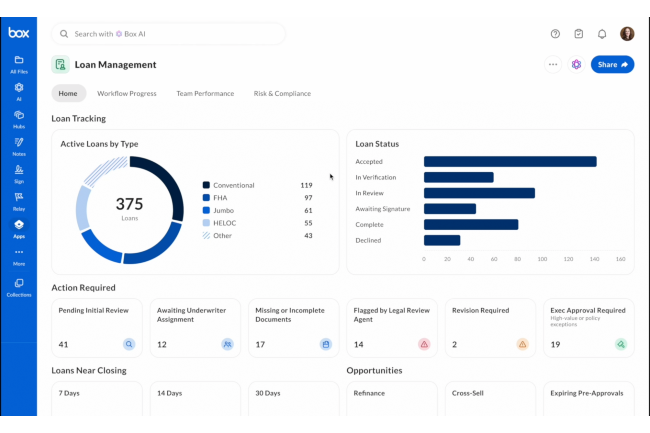
Task: Switch to the Risk & Compliance tab
Action: coord(282,94)
